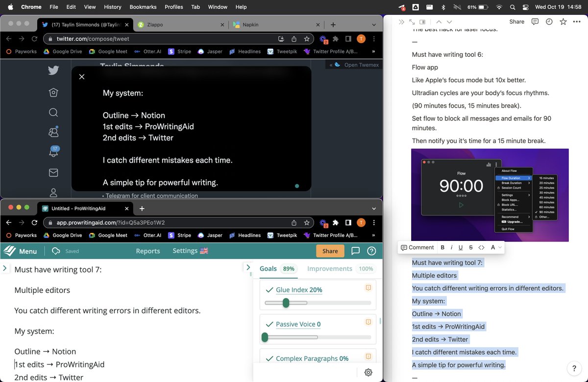Click the Saved cloud icon in ProWritingAid

(x=56, y=251)
